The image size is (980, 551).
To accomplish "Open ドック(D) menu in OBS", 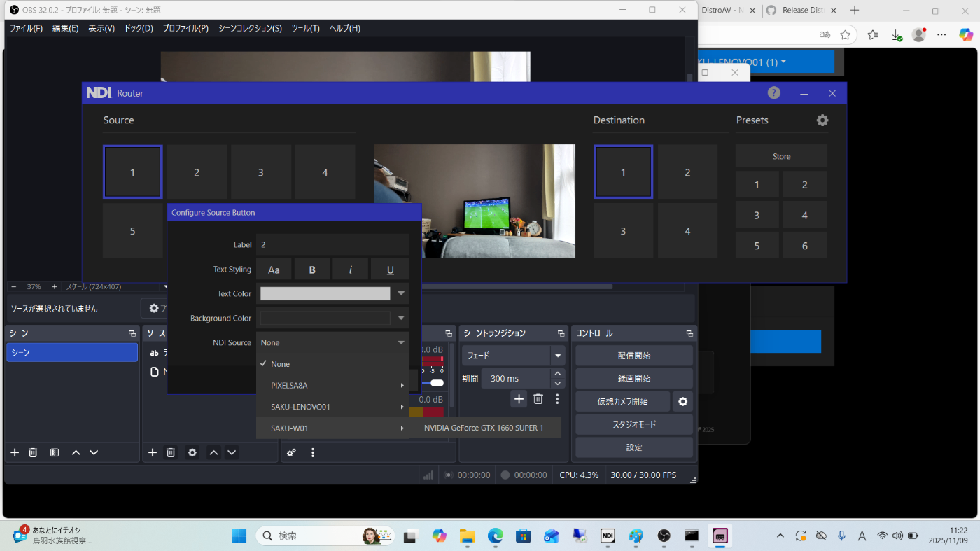I will point(139,28).
